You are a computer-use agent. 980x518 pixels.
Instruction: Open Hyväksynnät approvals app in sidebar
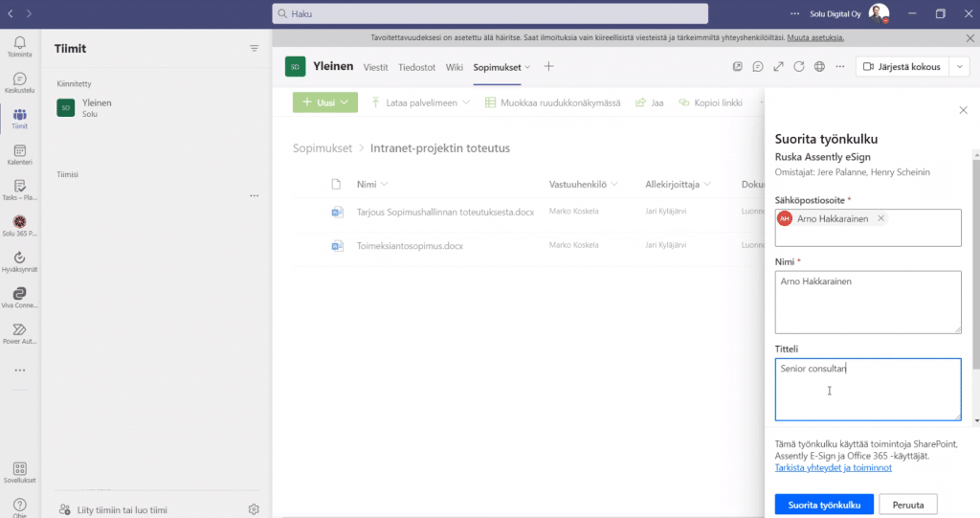click(x=19, y=259)
